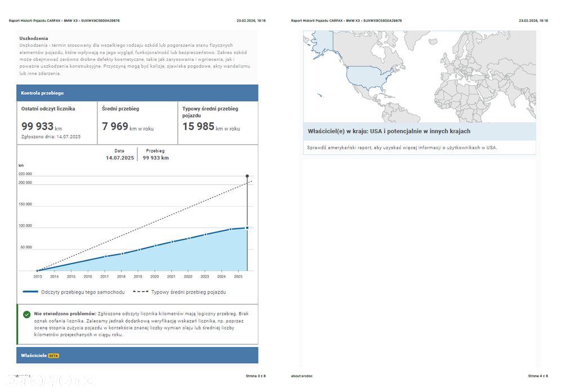Click the legend entry 'Odczyty przebiegu tego samochodu'
The image size is (563, 392).
point(74,292)
